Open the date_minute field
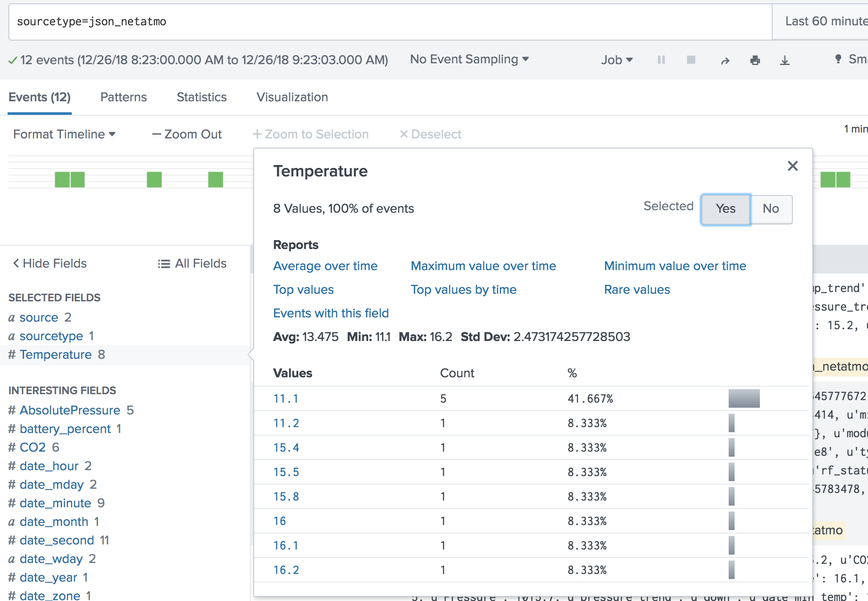 pos(55,503)
